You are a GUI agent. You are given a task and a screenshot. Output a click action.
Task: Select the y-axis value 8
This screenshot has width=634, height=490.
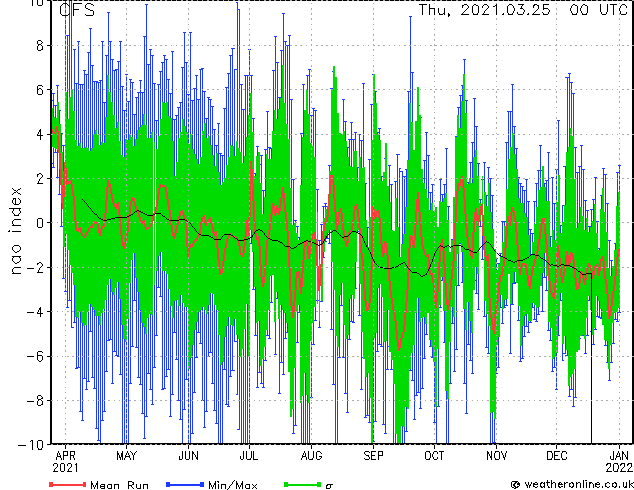[x=40, y=45]
